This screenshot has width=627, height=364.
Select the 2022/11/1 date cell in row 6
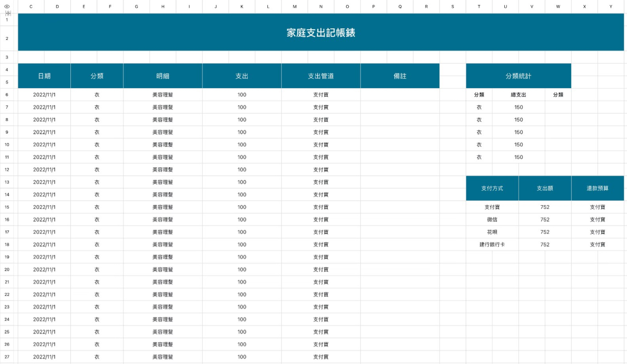(44, 94)
